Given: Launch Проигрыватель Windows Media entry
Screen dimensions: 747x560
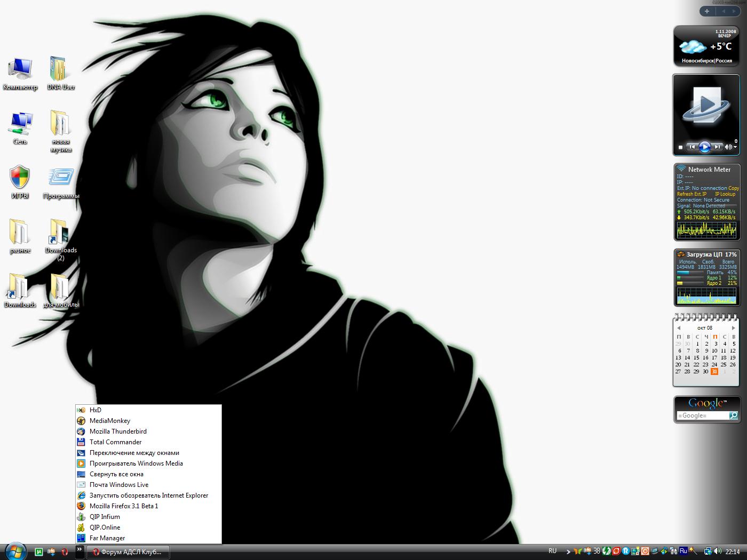Looking at the screenshot, I should pos(148,463).
